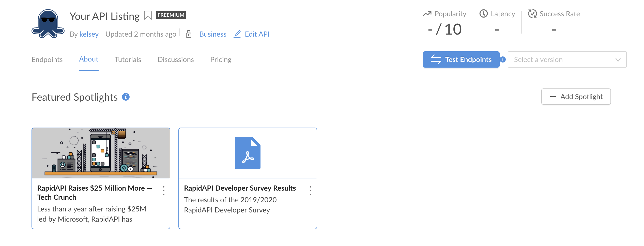Go to the Discussions tab

[176, 59]
